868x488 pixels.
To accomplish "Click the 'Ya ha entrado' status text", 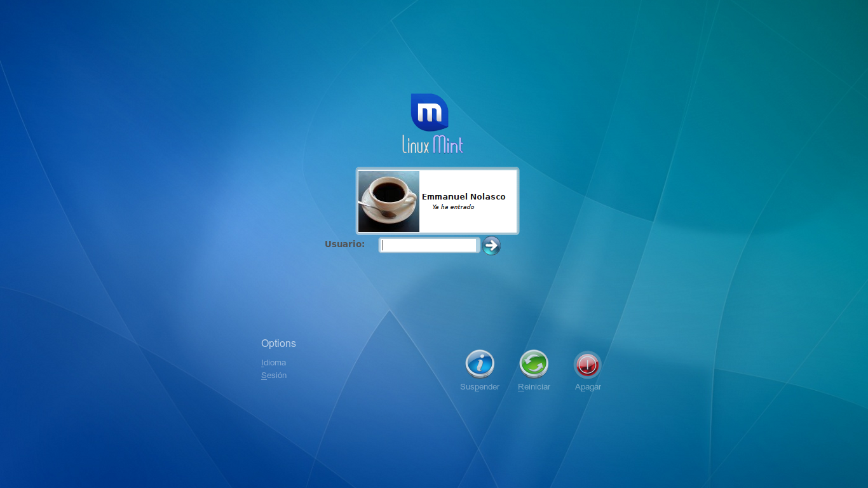I will 453,207.
